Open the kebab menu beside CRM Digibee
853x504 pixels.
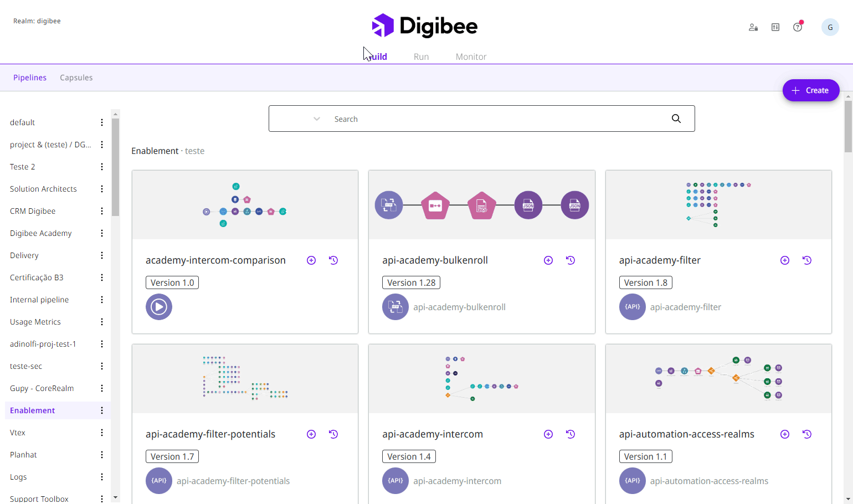pyautogui.click(x=102, y=211)
